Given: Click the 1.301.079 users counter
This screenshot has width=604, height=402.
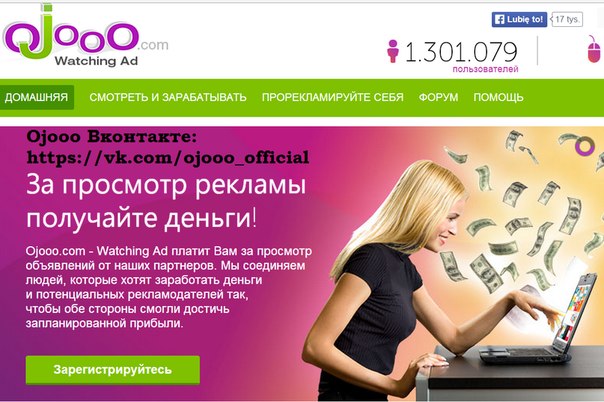Looking at the screenshot, I should [x=461, y=52].
